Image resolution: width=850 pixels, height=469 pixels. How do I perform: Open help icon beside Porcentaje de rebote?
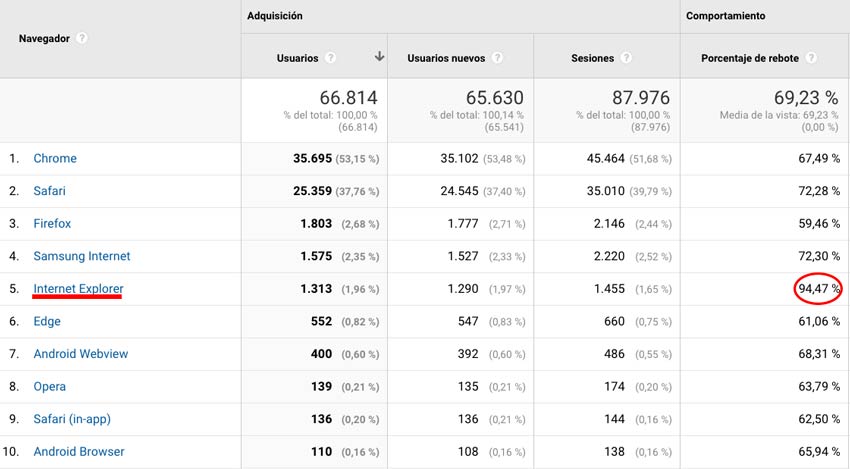click(x=811, y=57)
